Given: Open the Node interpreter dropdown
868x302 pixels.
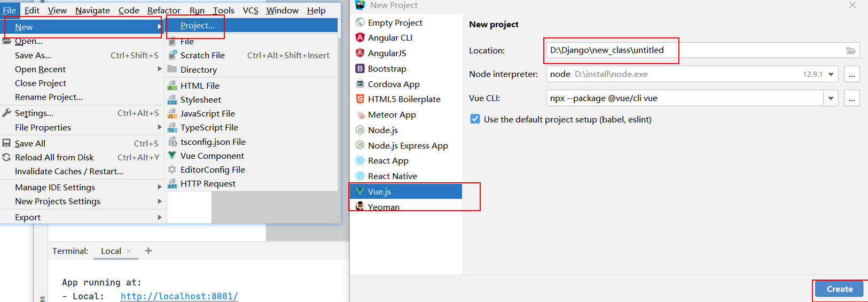Looking at the screenshot, I should pyautogui.click(x=831, y=74).
